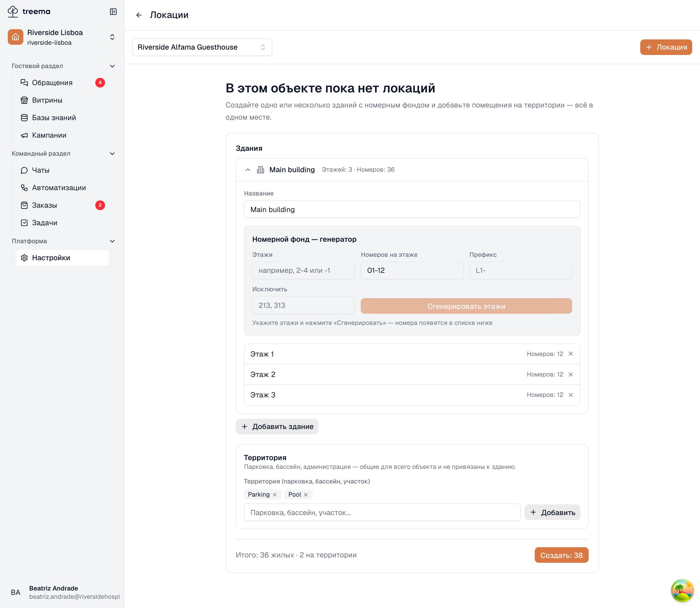
Task: Open the Riverside Lisboa workspace switcher
Action: pos(62,37)
